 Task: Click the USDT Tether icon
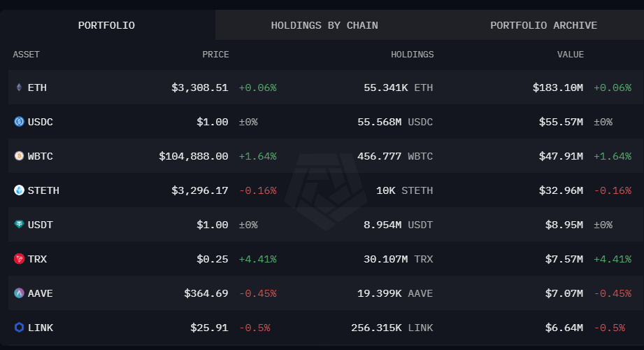[19, 225]
